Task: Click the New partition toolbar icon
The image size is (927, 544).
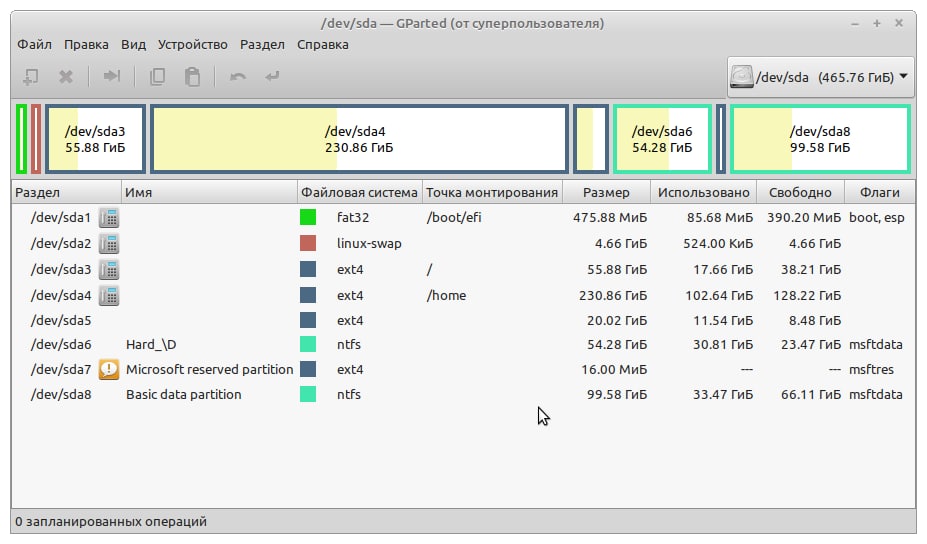Action: [31, 76]
